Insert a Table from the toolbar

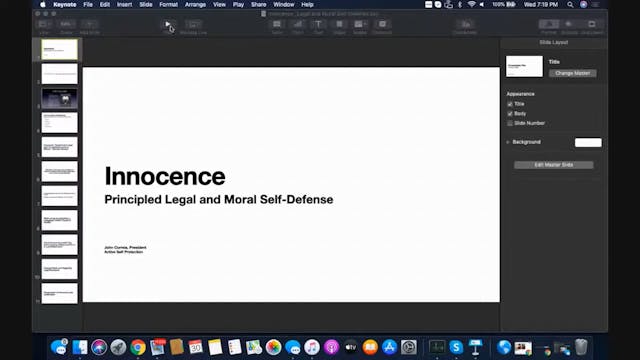tap(277, 24)
